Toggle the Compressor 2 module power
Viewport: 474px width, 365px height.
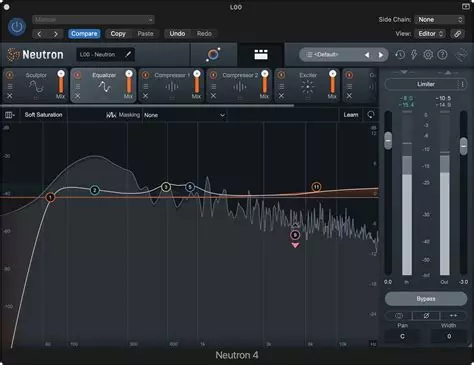[x=213, y=75]
